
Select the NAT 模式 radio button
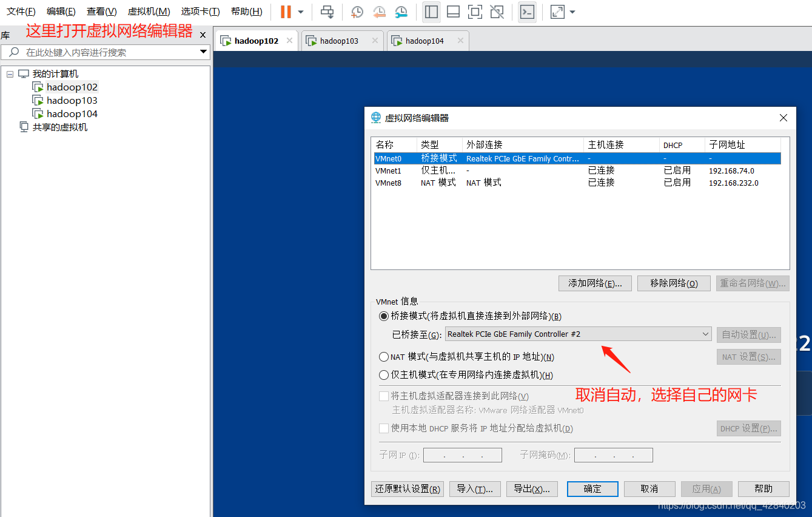[384, 357]
